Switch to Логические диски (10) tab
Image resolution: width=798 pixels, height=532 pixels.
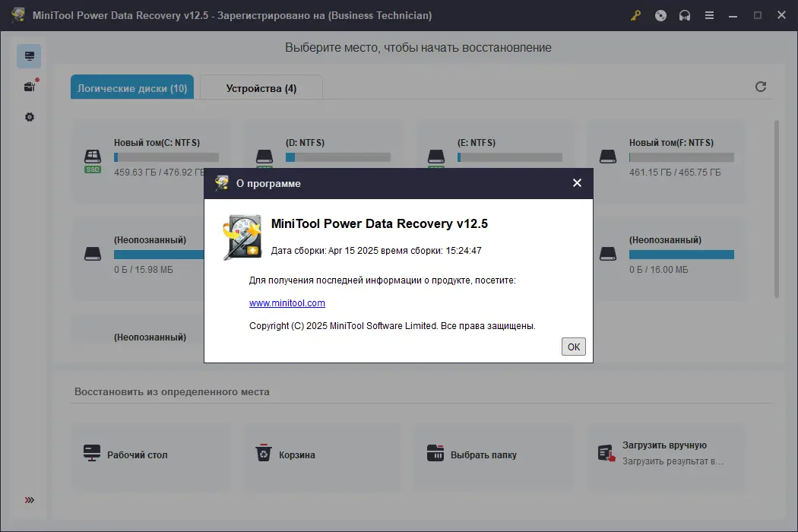(132, 87)
